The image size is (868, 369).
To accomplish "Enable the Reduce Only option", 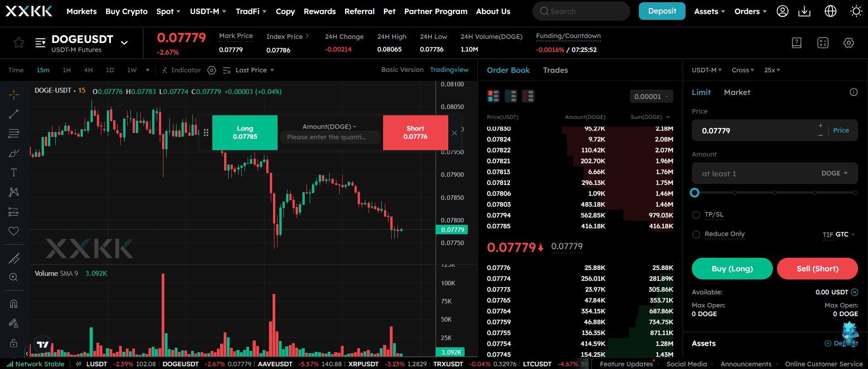I will (x=696, y=234).
